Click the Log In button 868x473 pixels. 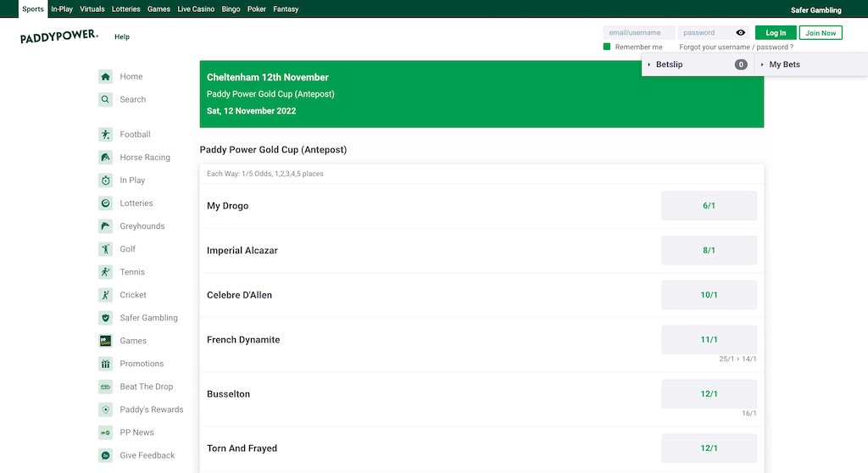click(x=776, y=33)
